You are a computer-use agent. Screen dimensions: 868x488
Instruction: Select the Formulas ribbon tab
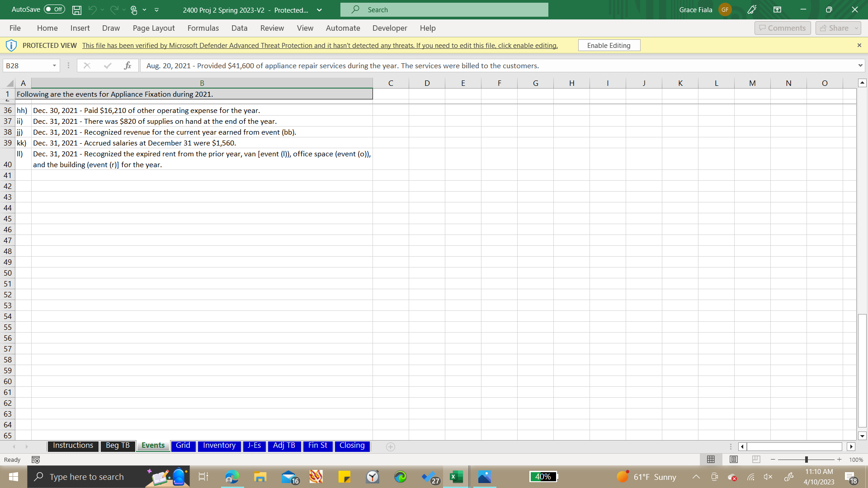click(x=203, y=28)
